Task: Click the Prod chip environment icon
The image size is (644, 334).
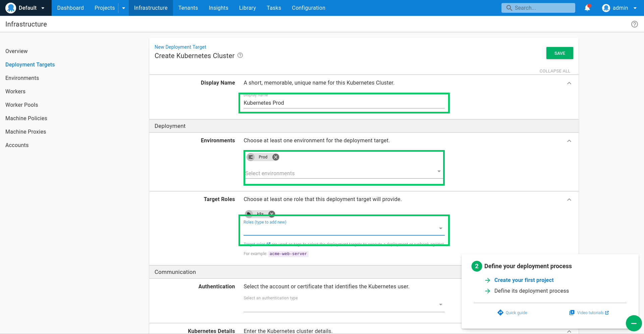Action: 251,157
